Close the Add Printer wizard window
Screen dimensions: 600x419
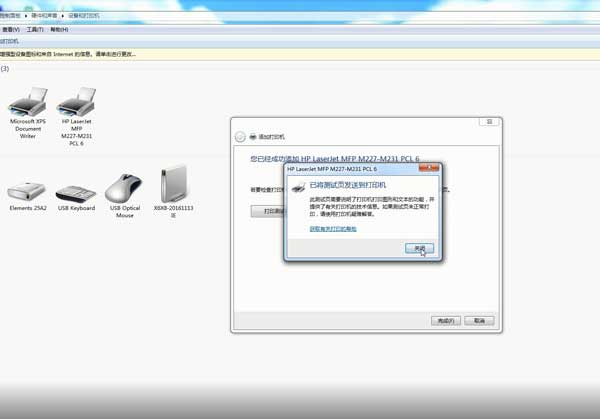click(489, 122)
